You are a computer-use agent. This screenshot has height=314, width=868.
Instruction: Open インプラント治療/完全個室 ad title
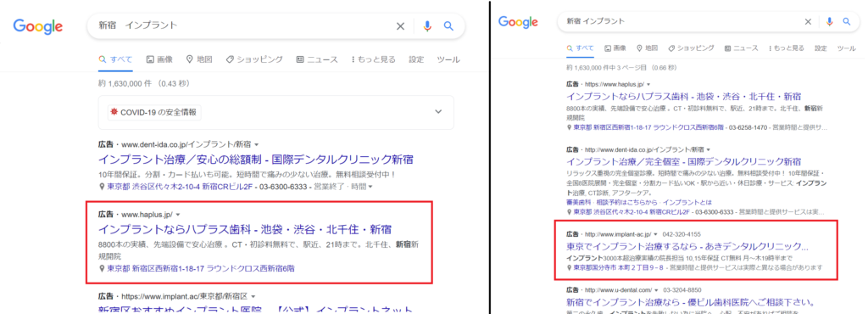pyautogui.click(x=684, y=162)
